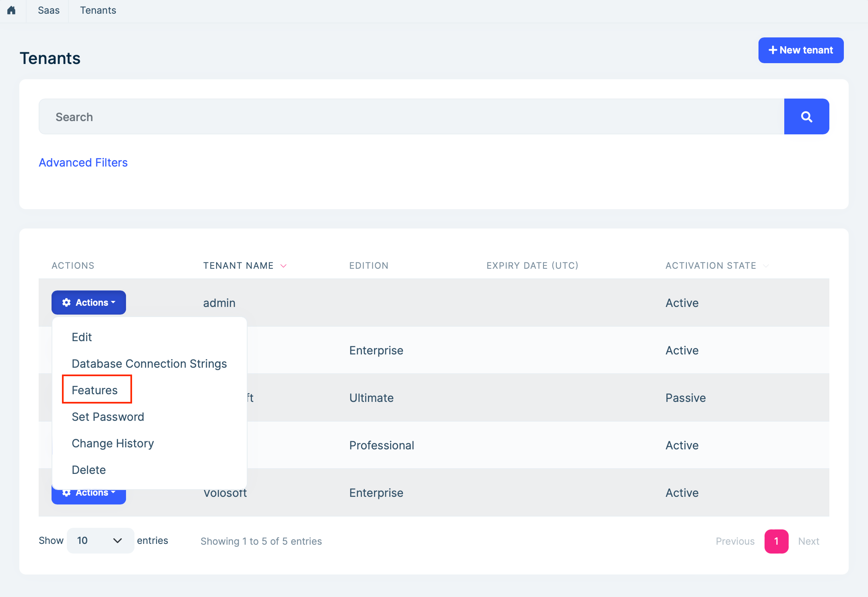This screenshot has width=868, height=597.
Task: Expand the entries per page dropdown
Action: pyautogui.click(x=100, y=541)
